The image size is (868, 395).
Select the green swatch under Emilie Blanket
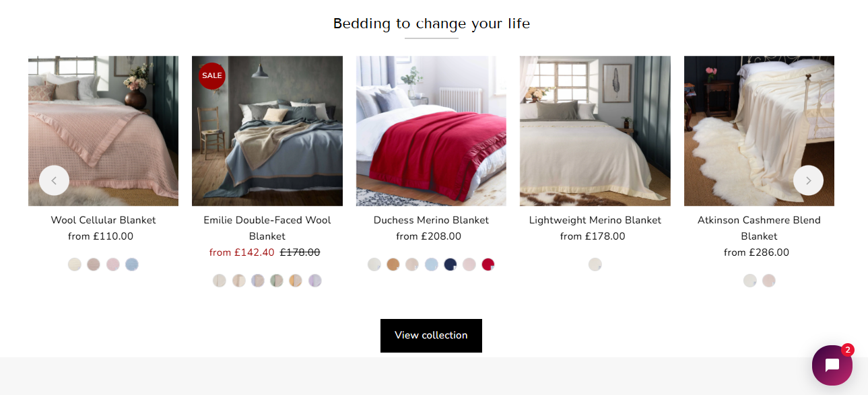(x=277, y=281)
